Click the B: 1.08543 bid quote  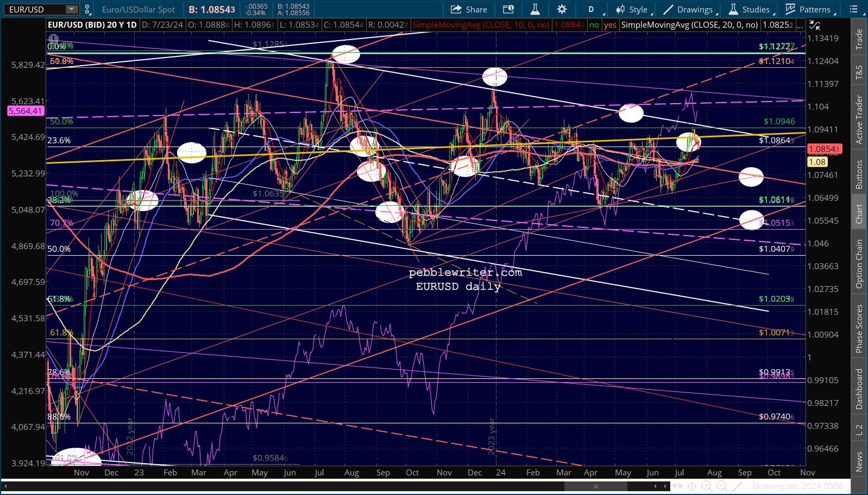coord(212,9)
